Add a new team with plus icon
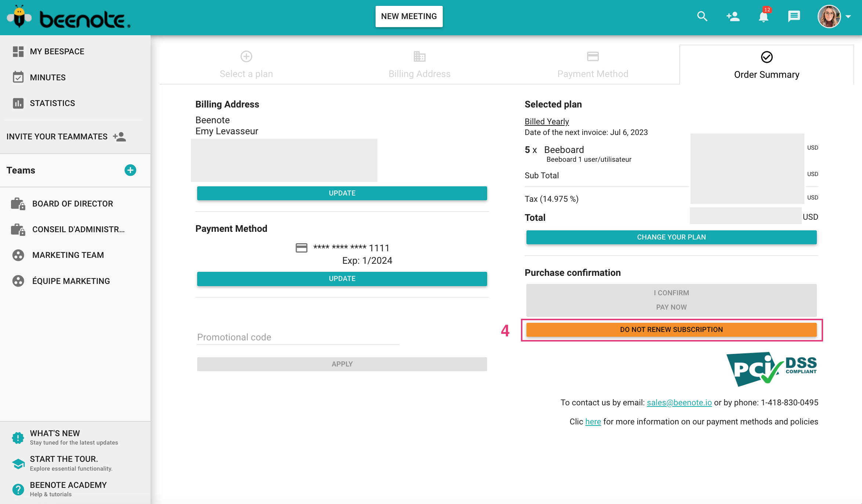The height and width of the screenshot is (504, 862). 130,170
